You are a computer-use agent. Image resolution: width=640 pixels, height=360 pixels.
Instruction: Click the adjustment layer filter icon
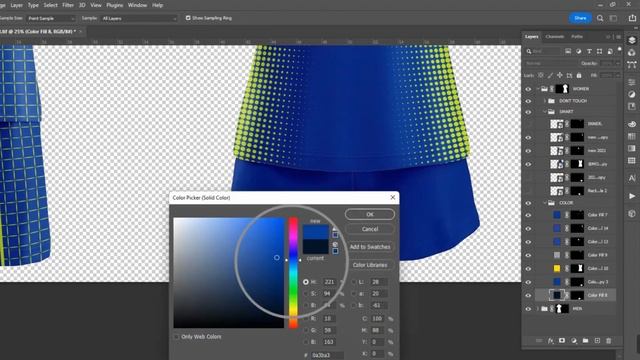(578, 51)
